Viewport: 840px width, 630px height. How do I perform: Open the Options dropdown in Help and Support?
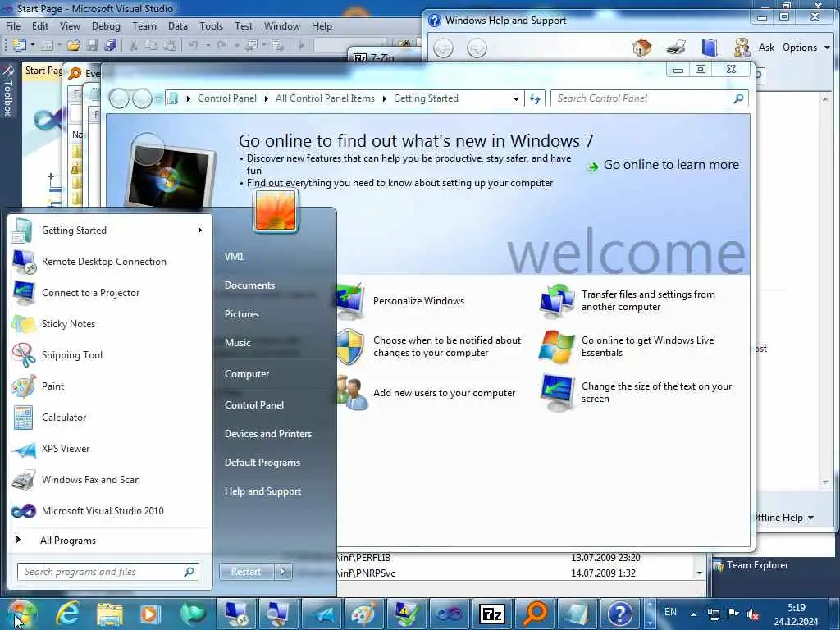pos(806,48)
